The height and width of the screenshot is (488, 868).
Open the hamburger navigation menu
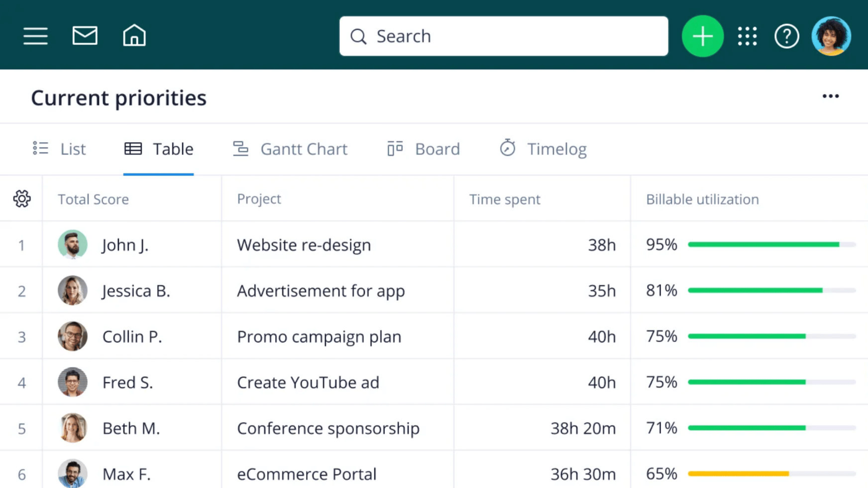[x=35, y=36]
